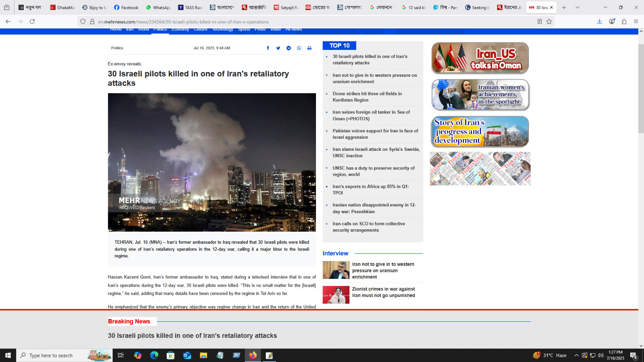Open 'Drone strikes hit three oil fields' link
644x362 pixels.
367,97
